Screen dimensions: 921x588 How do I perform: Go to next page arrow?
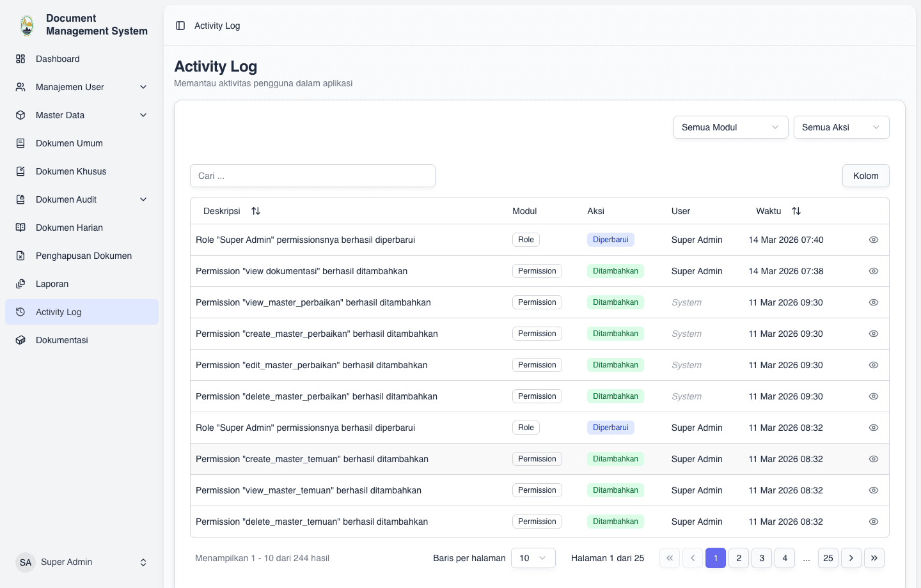coord(851,558)
